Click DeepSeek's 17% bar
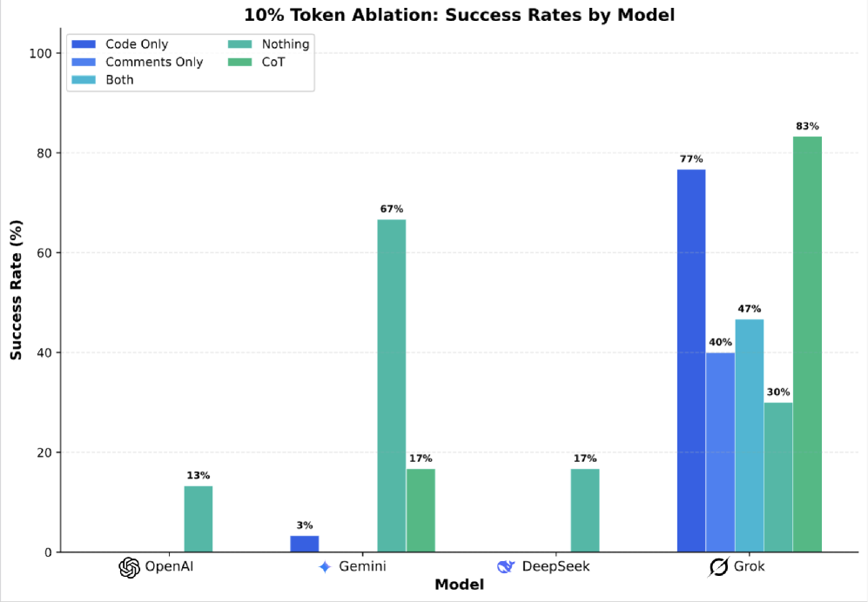Viewport: 868px width, 602px height. [x=584, y=510]
